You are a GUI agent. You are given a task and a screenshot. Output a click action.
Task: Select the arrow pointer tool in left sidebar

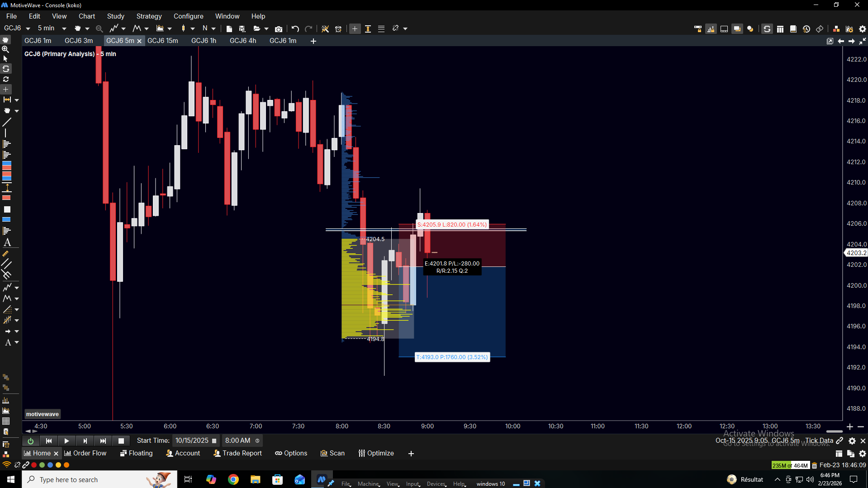point(6,59)
